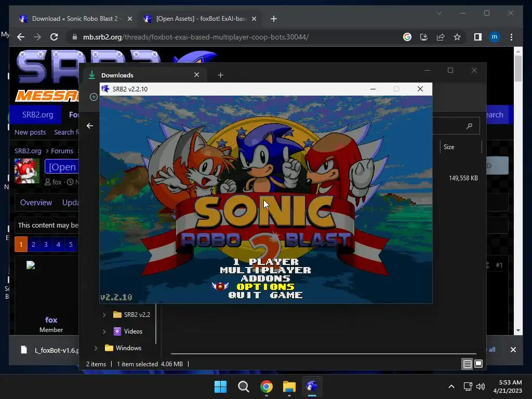Viewport: 532px width, 399px height.
Task: Open new tab in Chrome
Action: pyautogui.click(x=274, y=19)
